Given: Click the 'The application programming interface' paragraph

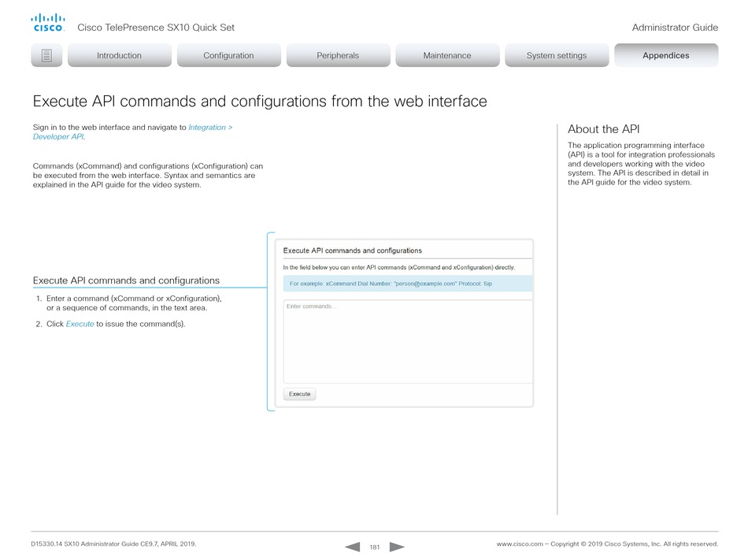Looking at the screenshot, I should 641,164.
